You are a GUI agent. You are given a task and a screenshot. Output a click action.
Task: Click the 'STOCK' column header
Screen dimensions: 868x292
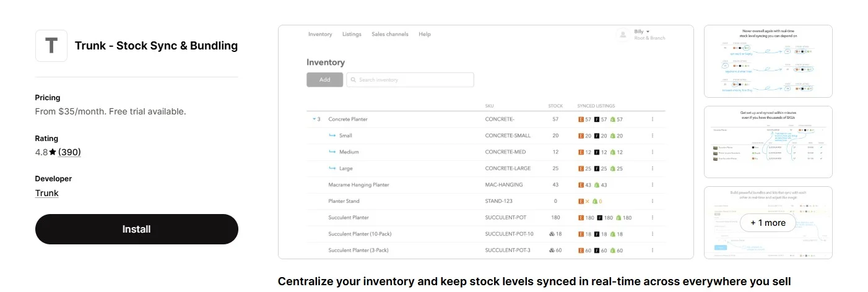[x=555, y=106]
